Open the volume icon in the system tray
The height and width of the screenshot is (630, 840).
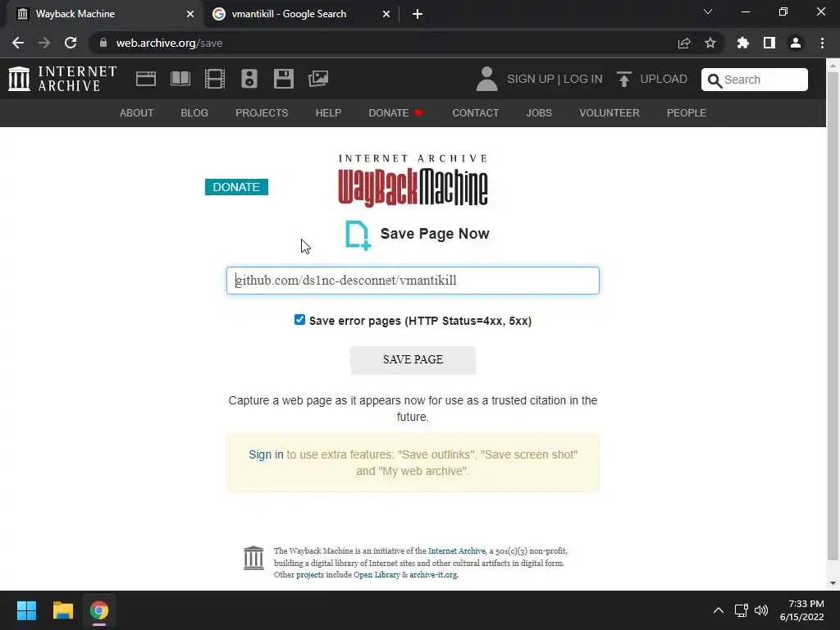coord(761,610)
